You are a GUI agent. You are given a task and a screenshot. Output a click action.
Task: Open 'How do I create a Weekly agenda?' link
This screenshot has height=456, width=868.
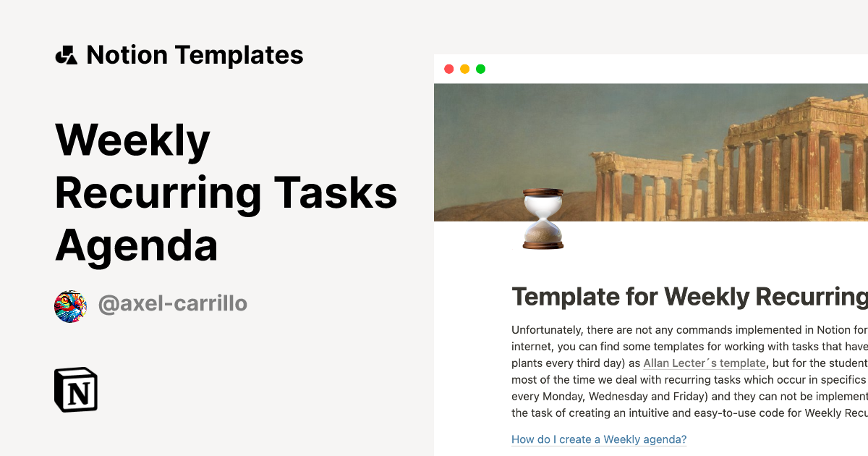pos(599,439)
